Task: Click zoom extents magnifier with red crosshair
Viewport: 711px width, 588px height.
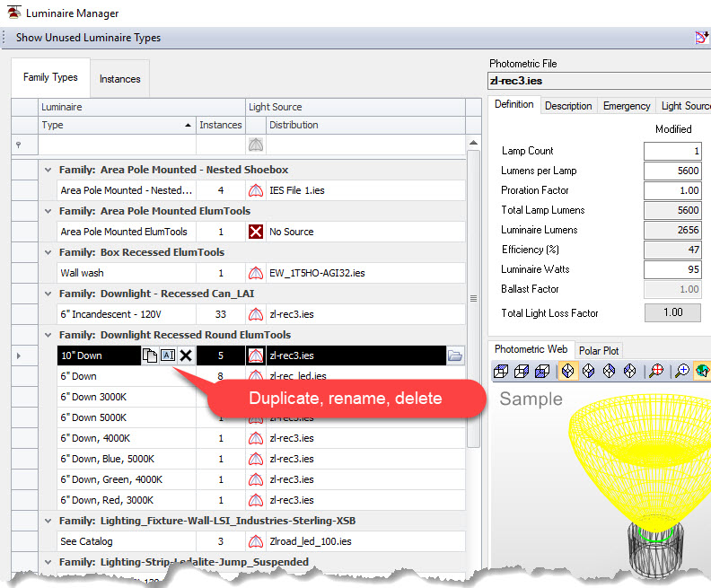Action: 656,371
